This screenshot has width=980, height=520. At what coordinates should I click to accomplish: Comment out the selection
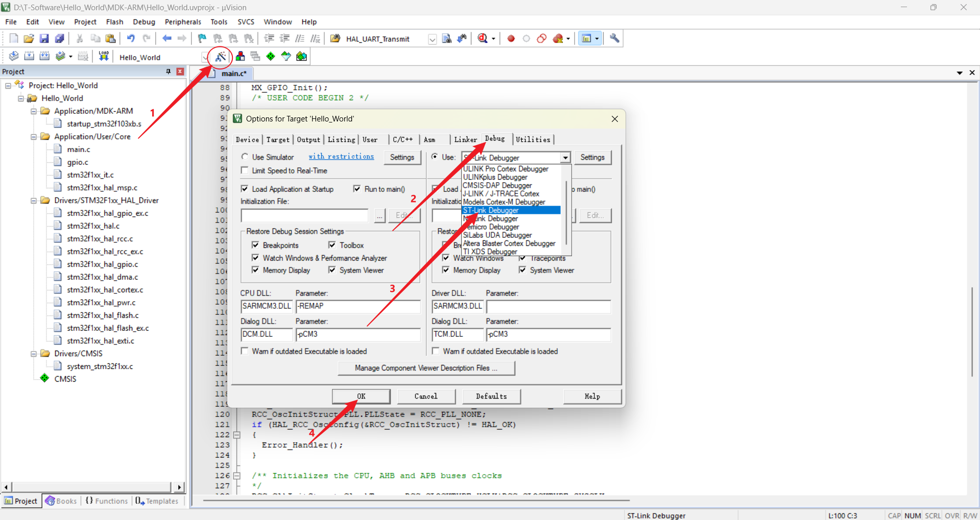[300, 39]
